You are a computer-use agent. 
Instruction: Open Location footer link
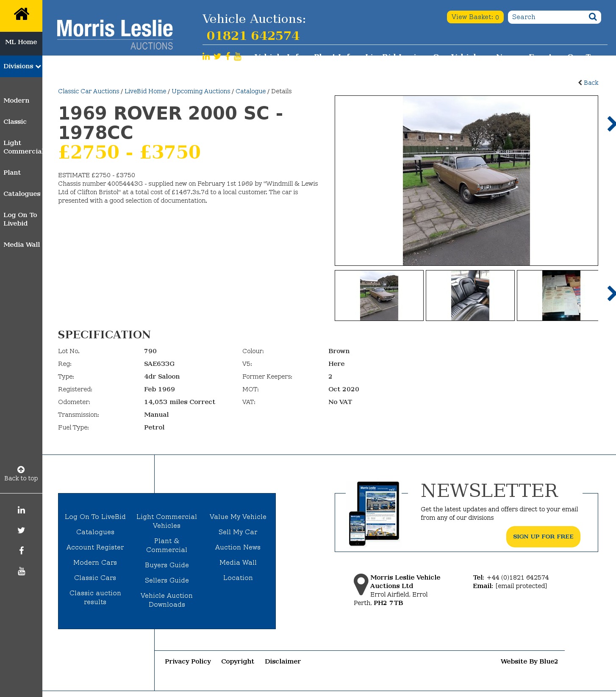pos(238,578)
